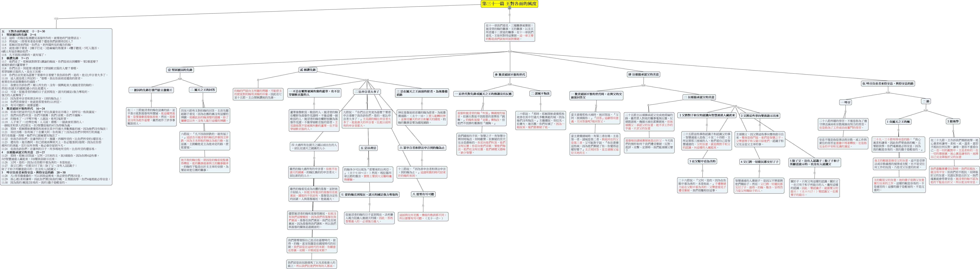Screen dimensions: 980x269
Task: Select node 二 路
Action: click(x=926, y=101)
